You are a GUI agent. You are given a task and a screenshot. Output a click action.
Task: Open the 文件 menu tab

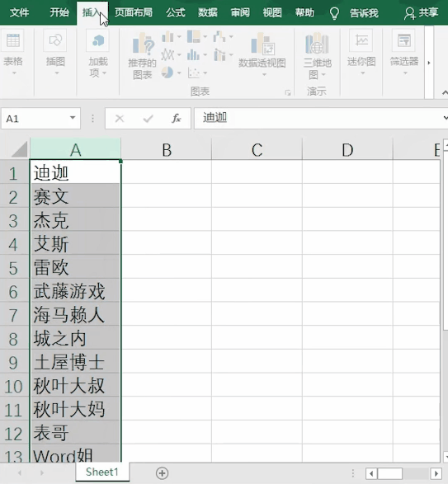click(x=19, y=12)
